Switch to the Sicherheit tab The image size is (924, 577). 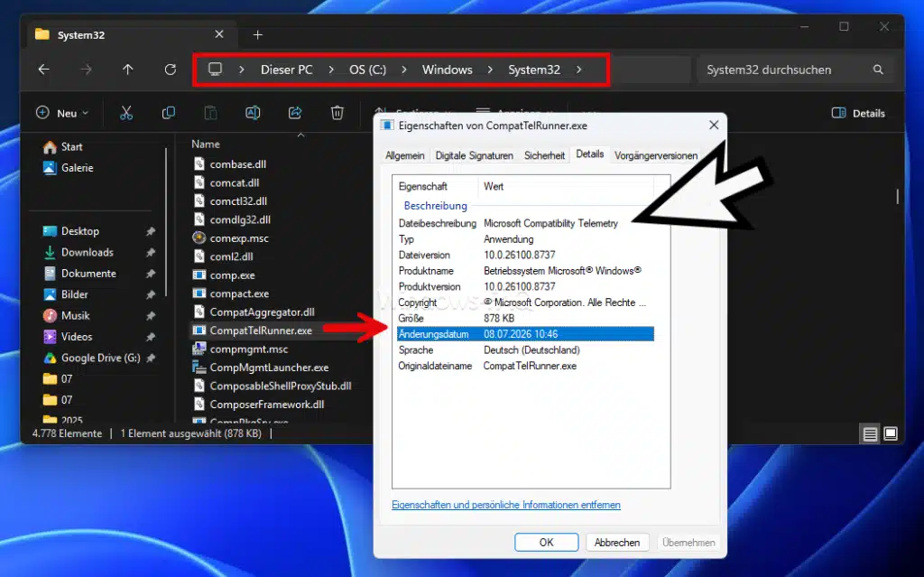[544, 155]
